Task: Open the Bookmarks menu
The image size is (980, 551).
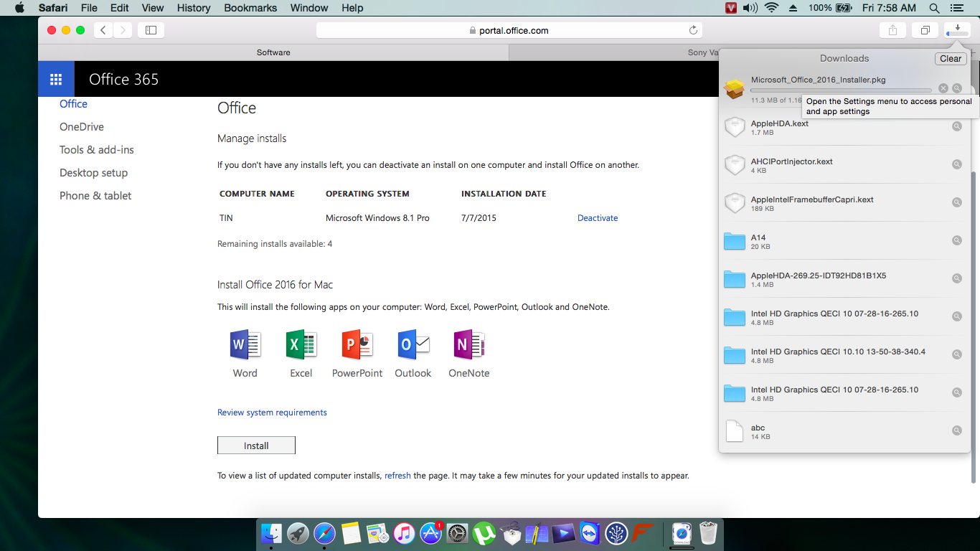Action: [250, 8]
